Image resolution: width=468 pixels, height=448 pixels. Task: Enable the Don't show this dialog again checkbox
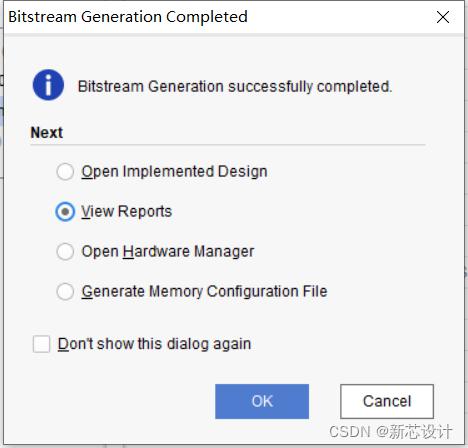pos(41,344)
